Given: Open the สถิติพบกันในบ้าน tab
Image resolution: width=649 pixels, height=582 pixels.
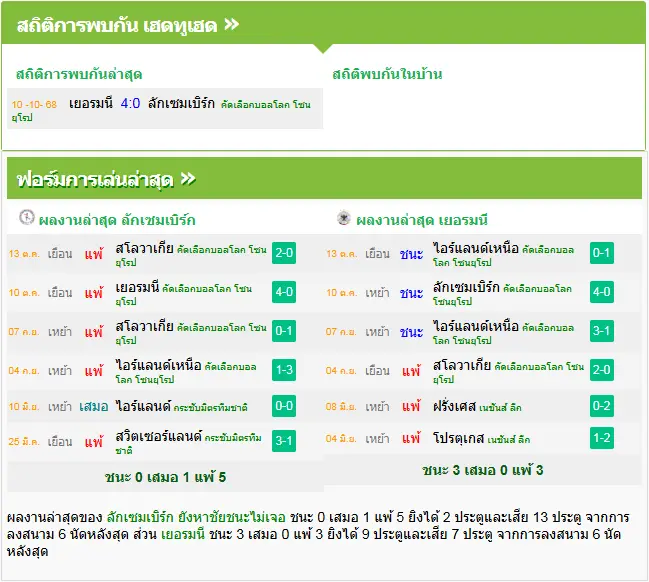Looking at the screenshot, I should pos(387,75).
